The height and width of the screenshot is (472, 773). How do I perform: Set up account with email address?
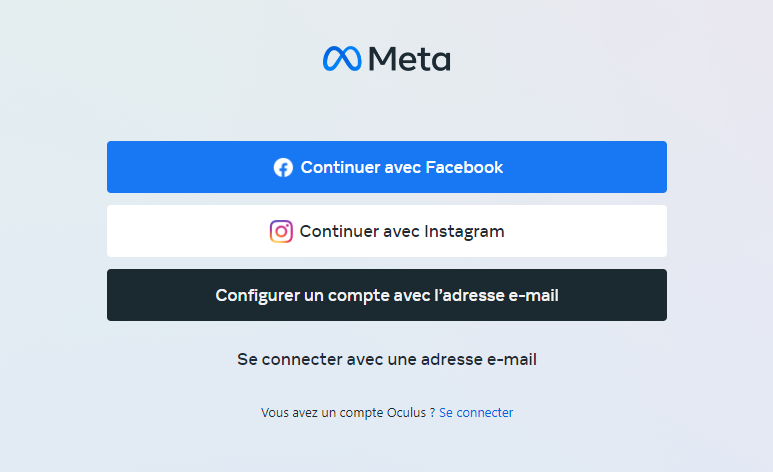click(x=387, y=295)
